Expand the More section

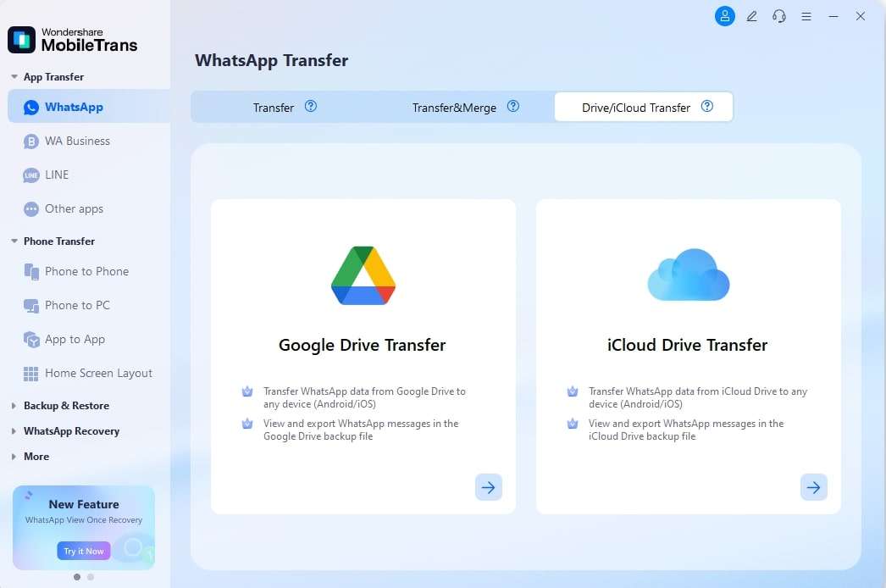pos(37,456)
